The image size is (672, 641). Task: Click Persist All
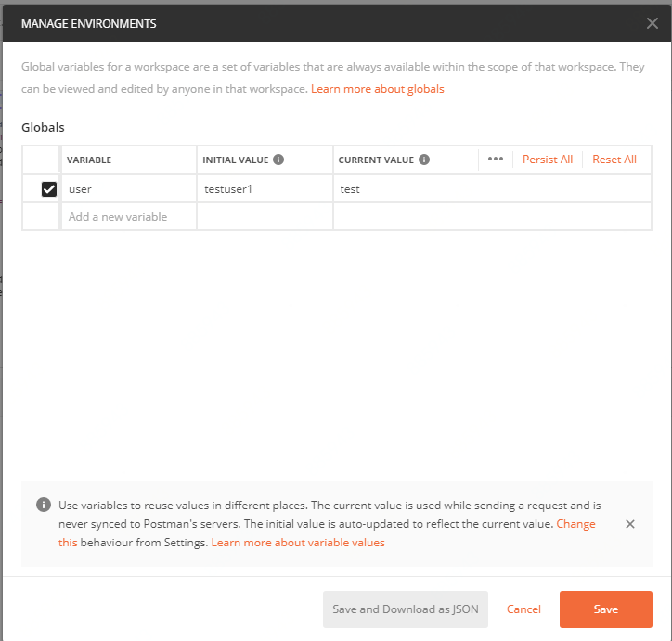pos(547,160)
